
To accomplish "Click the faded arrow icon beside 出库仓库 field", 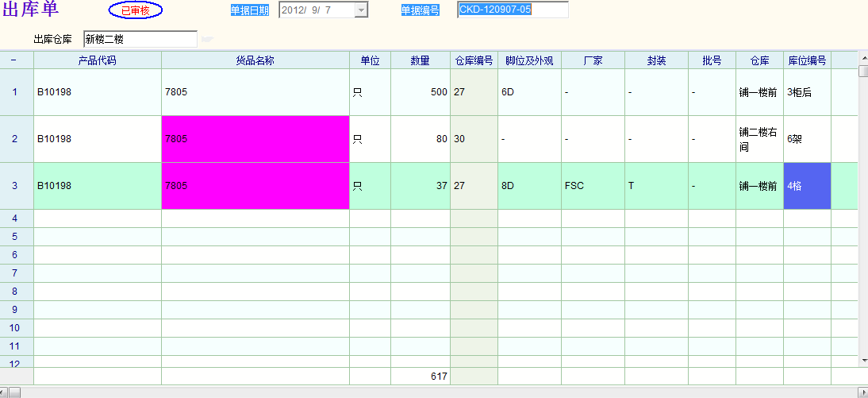I will [x=207, y=39].
